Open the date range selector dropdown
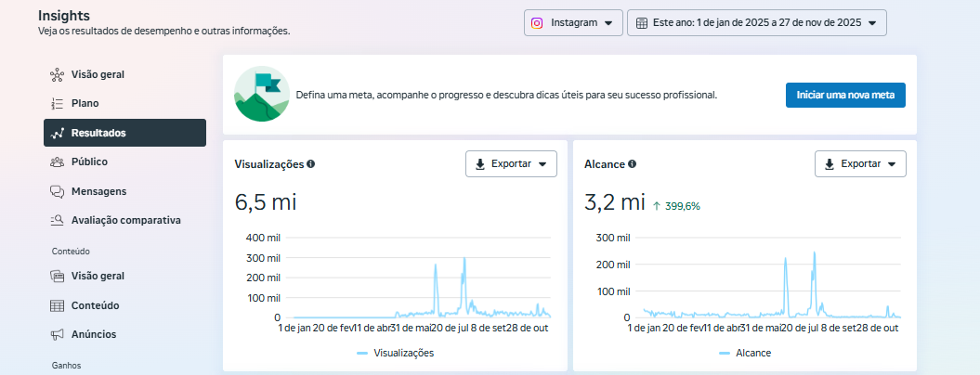The height and width of the screenshot is (375, 980). click(x=756, y=23)
